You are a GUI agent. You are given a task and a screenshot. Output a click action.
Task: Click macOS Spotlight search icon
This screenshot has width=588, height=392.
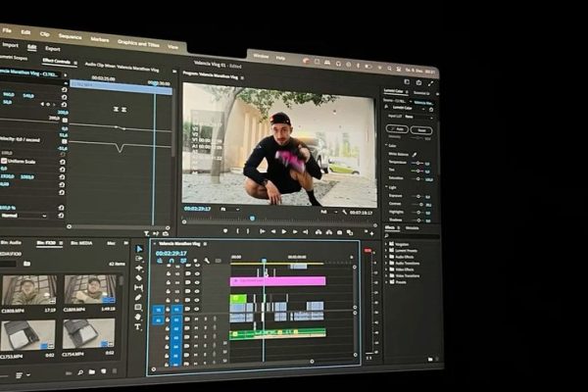point(390,69)
